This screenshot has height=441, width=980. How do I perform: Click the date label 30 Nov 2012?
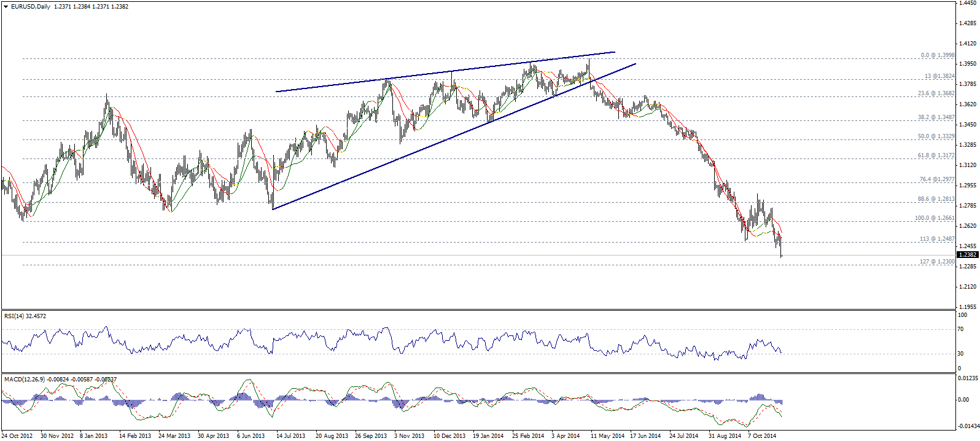(x=56, y=436)
